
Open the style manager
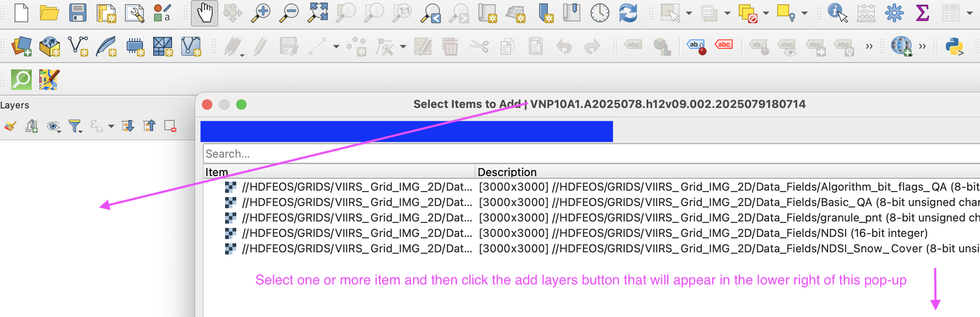163,13
